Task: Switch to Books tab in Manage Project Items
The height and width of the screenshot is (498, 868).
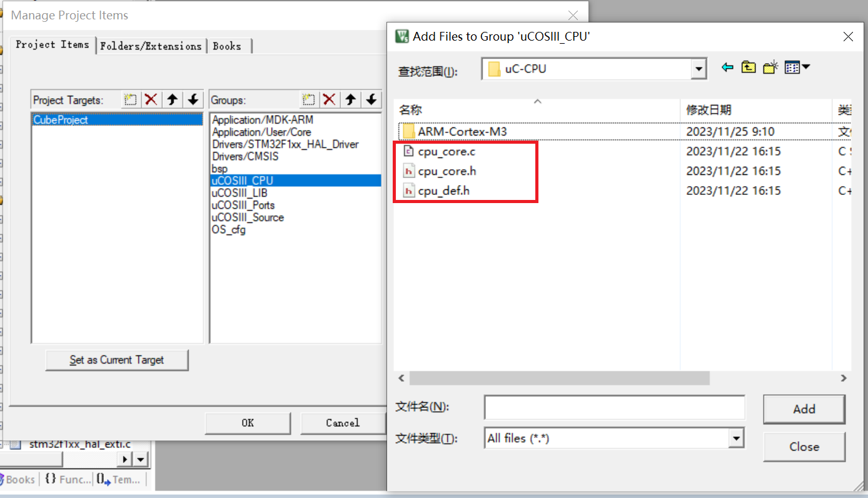Action: click(x=227, y=46)
